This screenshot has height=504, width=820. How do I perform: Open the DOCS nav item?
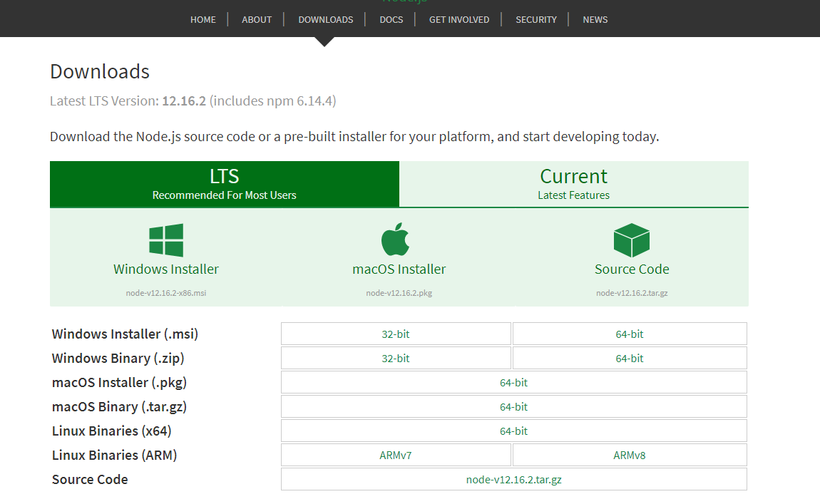tap(391, 19)
